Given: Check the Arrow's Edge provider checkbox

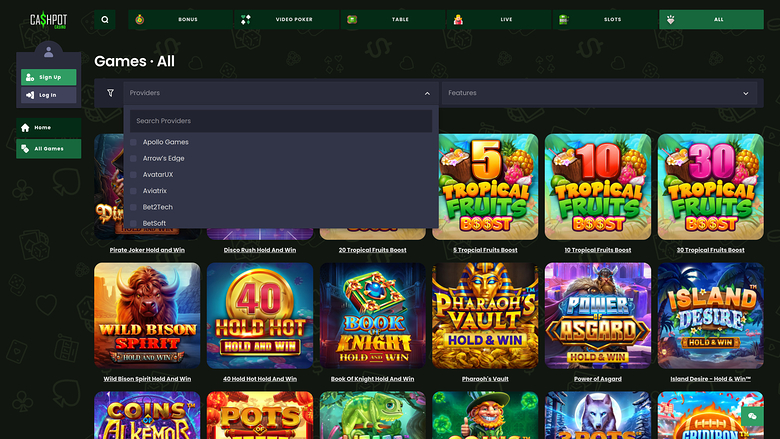Looking at the screenshot, I should tap(133, 159).
